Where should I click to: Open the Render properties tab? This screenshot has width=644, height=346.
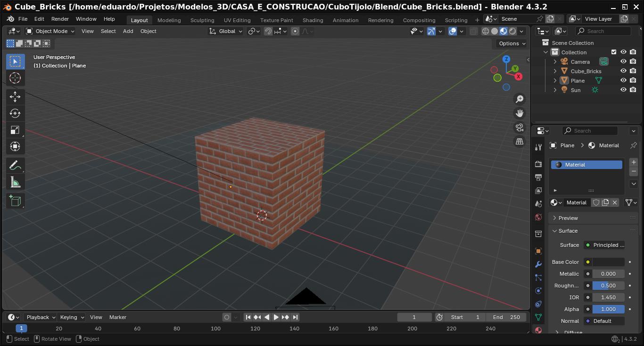point(538,164)
